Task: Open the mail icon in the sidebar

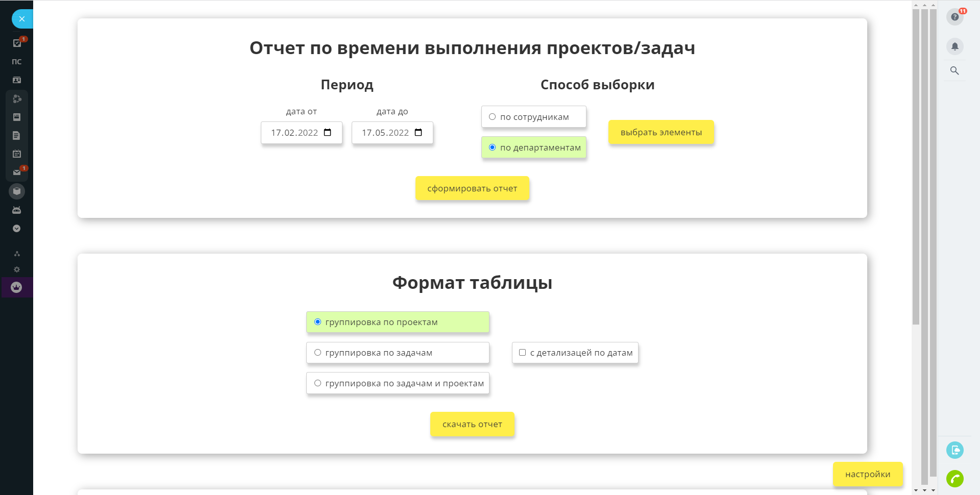Action: pos(17,172)
